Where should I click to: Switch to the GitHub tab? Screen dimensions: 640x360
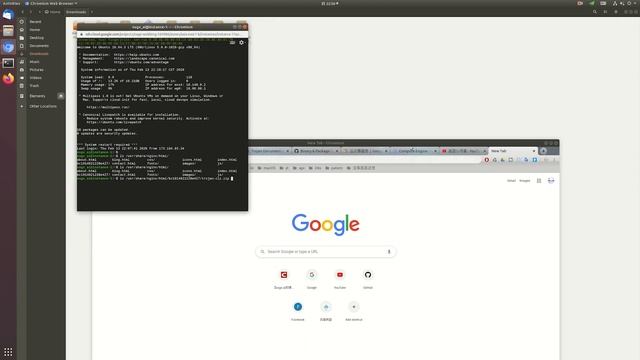[x=316, y=151]
